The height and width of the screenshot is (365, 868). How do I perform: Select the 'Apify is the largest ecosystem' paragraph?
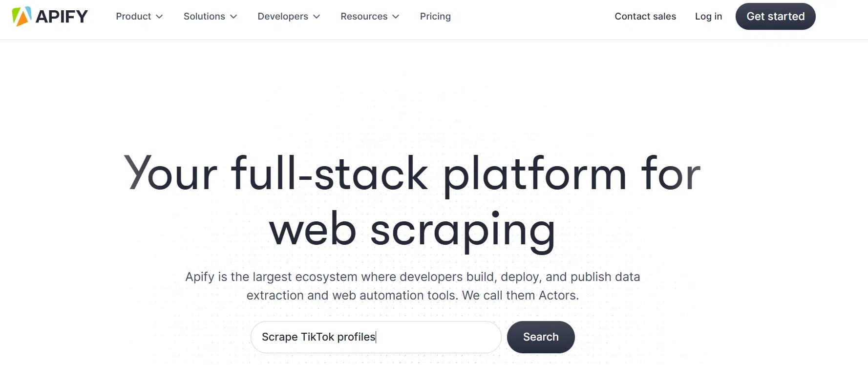point(412,286)
